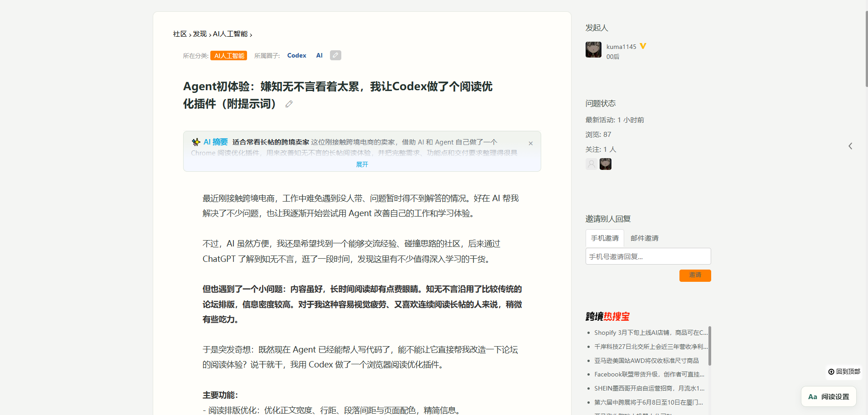Open the Aa 阅读设置 reading settings

tap(829, 397)
